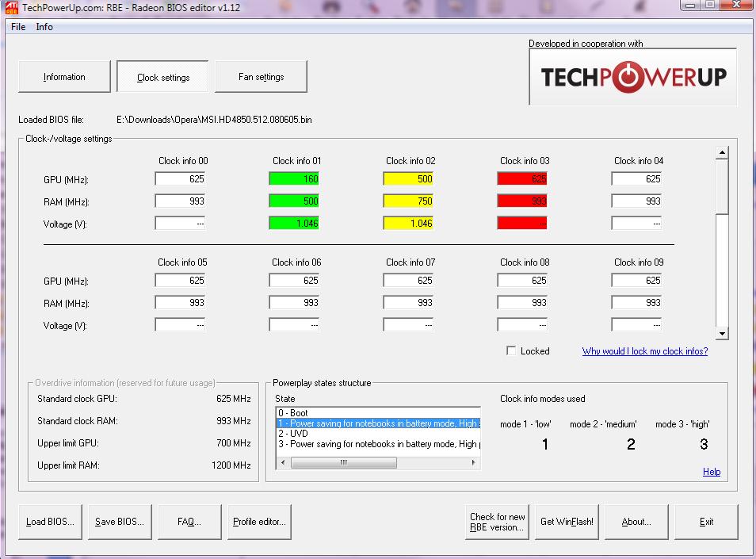Screen dimensions: 756x559
Task: Switch to the Information tab
Action: click(64, 77)
